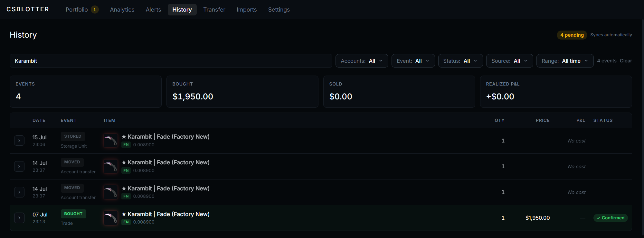
Task: Open the Settings tab
Action: [279, 10]
